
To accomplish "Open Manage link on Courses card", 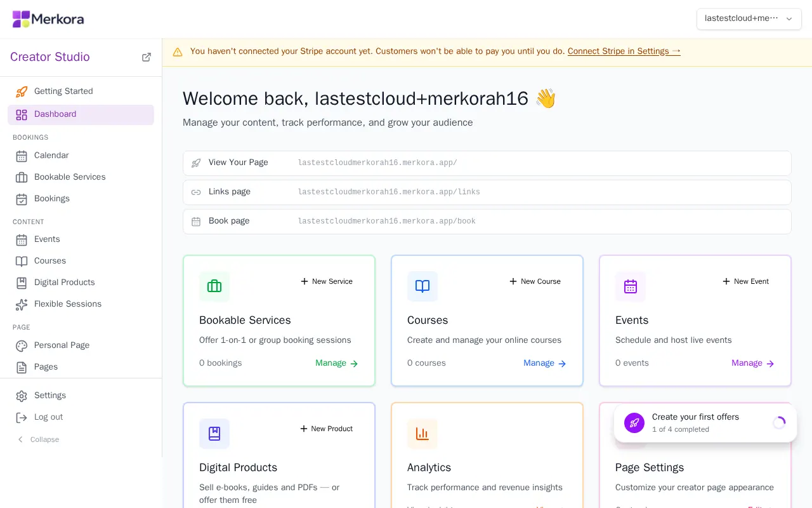I will (545, 363).
